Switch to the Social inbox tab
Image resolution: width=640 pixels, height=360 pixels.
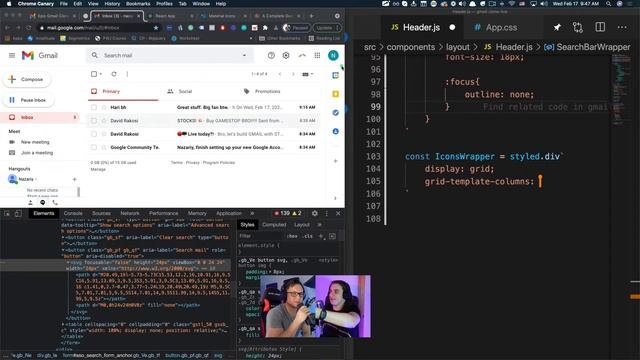tap(180, 91)
